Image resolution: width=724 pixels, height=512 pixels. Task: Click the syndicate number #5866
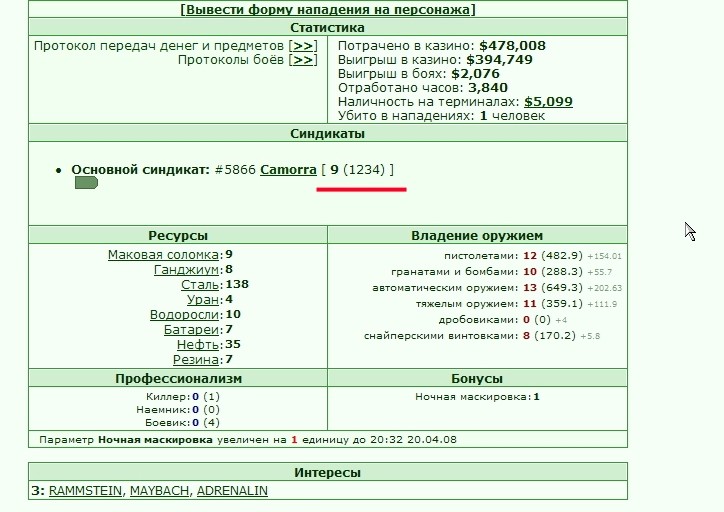235,169
